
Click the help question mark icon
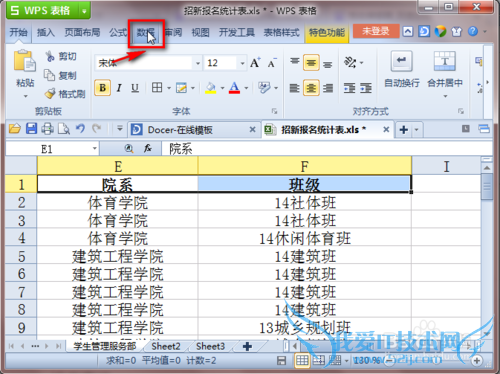[x=473, y=31]
